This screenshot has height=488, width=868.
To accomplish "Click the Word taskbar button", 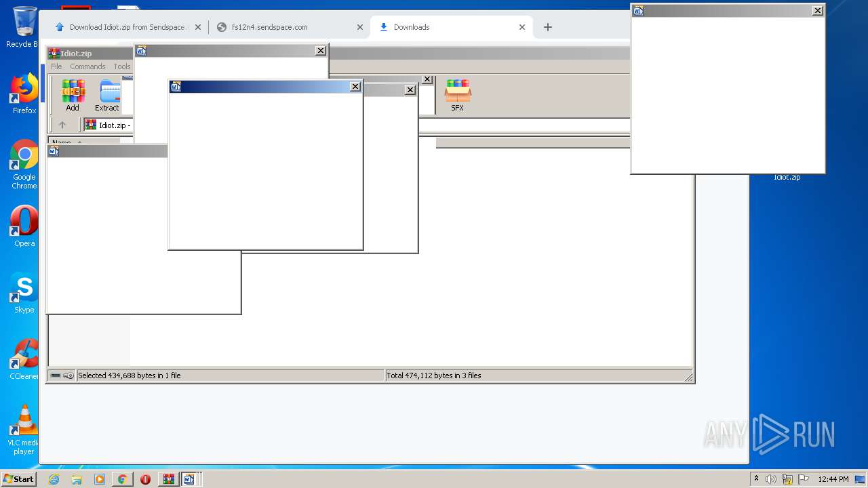I will 189,479.
